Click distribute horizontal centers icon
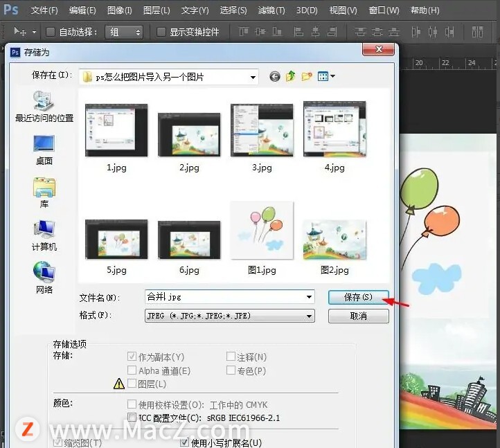 (x=433, y=32)
